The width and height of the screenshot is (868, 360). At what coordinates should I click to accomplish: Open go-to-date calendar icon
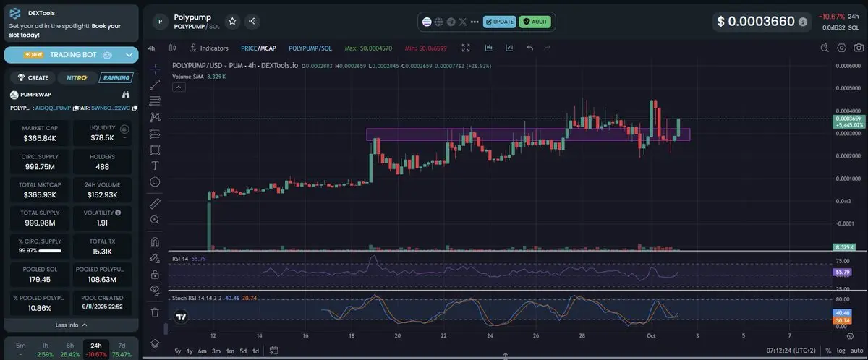(274, 351)
